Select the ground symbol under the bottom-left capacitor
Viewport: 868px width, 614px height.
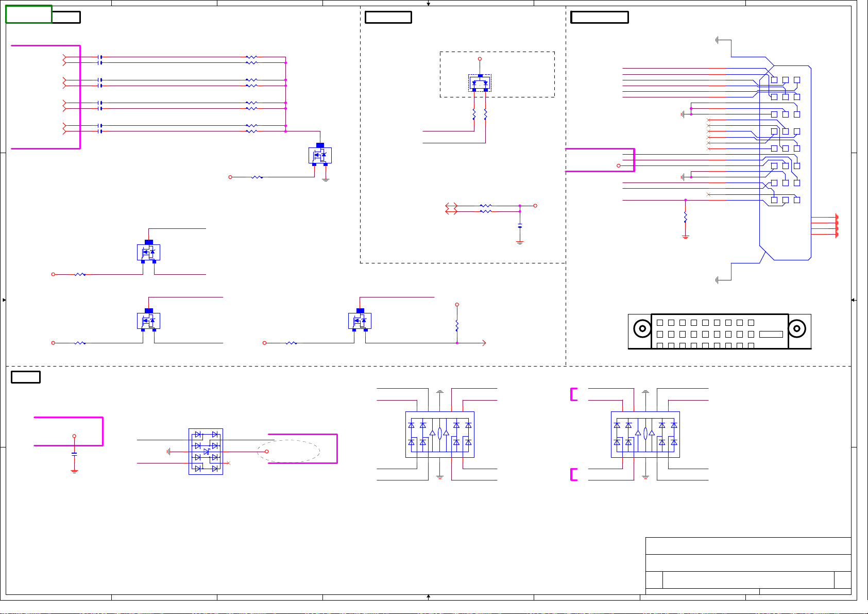(74, 471)
